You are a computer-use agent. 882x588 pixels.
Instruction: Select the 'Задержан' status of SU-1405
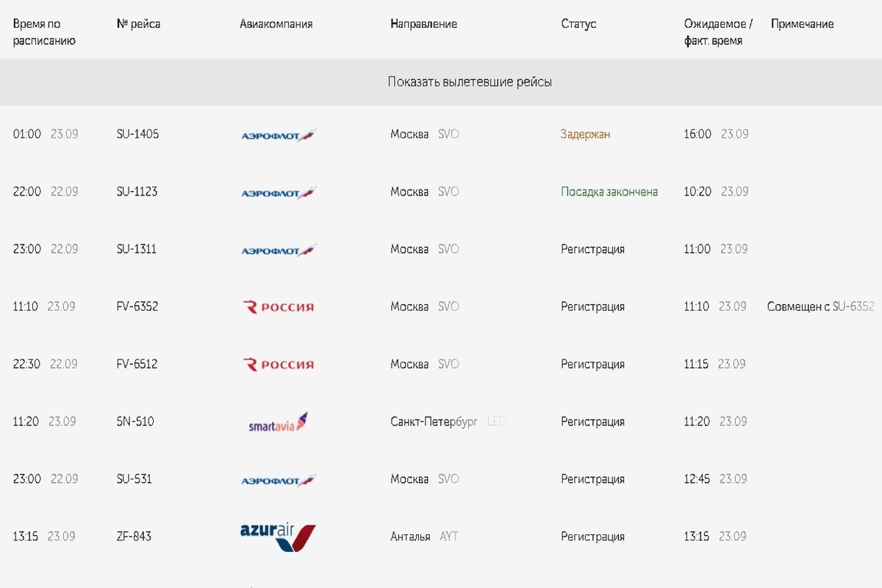click(585, 135)
